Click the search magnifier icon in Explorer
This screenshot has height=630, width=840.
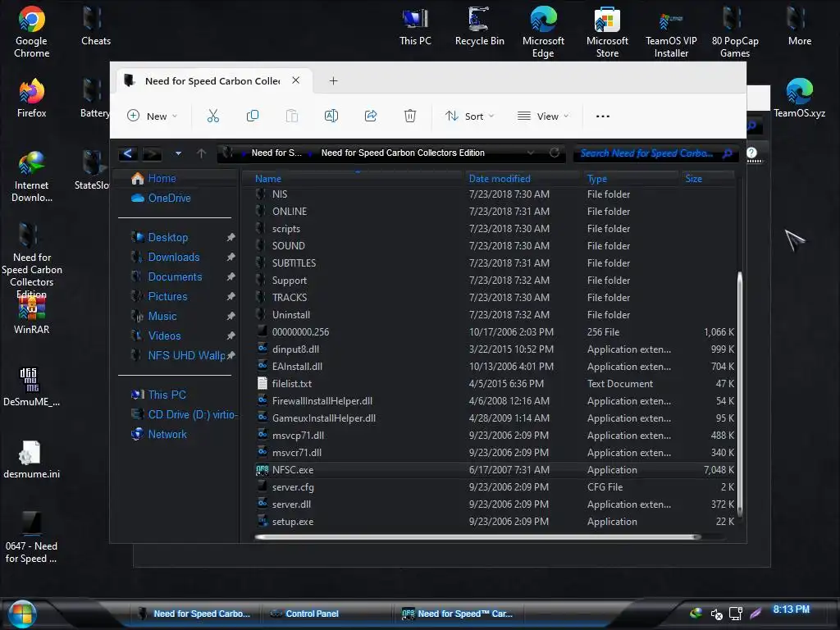click(x=727, y=153)
